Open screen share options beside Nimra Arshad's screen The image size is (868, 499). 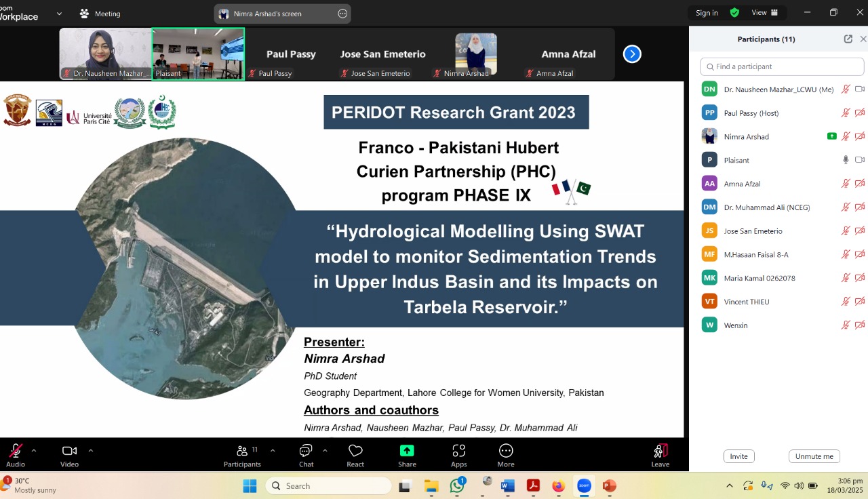pos(342,14)
